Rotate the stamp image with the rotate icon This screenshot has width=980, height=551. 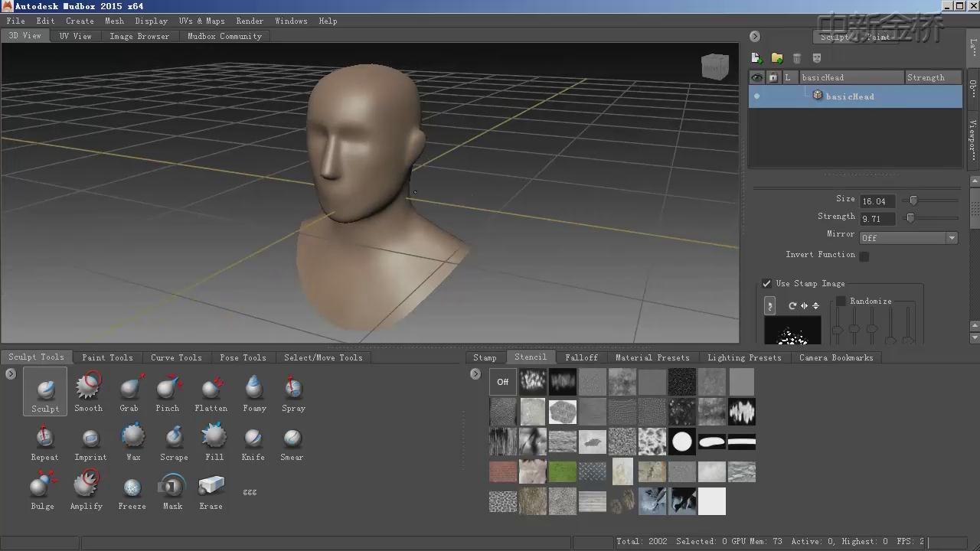(x=792, y=305)
